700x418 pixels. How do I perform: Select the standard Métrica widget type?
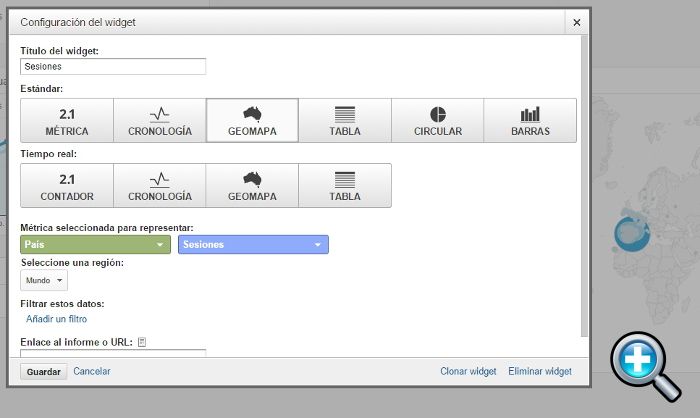click(67, 121)
